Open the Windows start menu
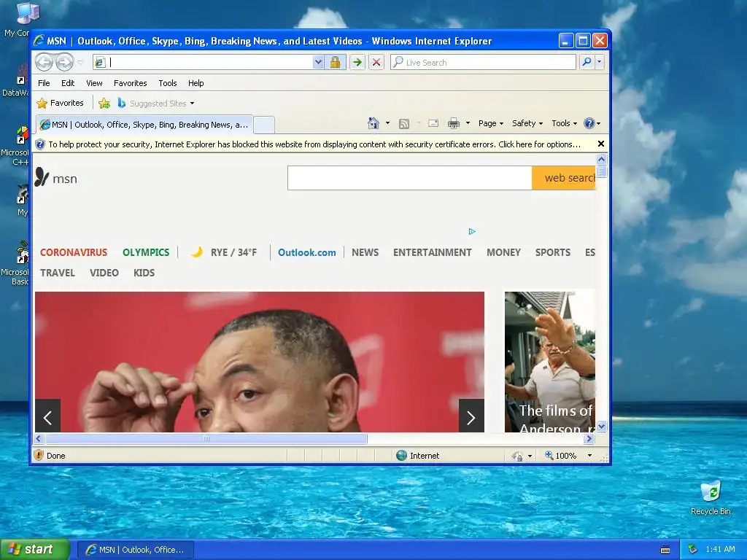 pos(35,550)
